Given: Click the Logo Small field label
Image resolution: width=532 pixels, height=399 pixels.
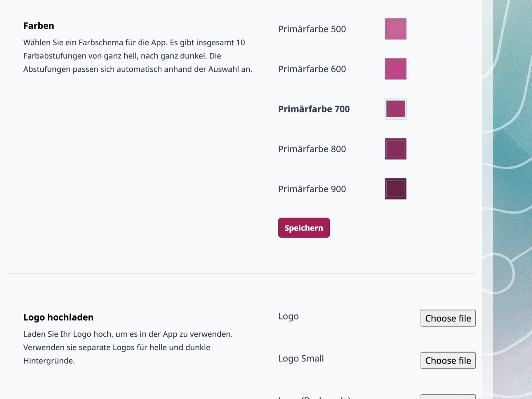Looking at the screenshot, I should coord(301,358).
